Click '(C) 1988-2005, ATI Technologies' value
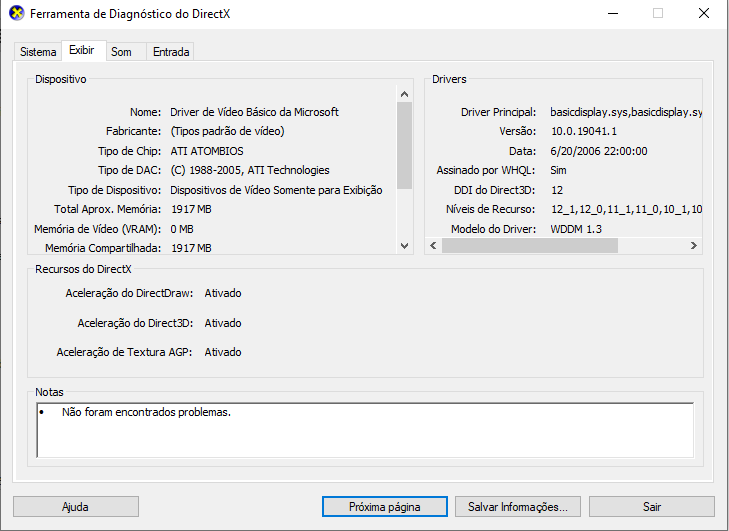 pyautogui.click(x=250, y=170)
